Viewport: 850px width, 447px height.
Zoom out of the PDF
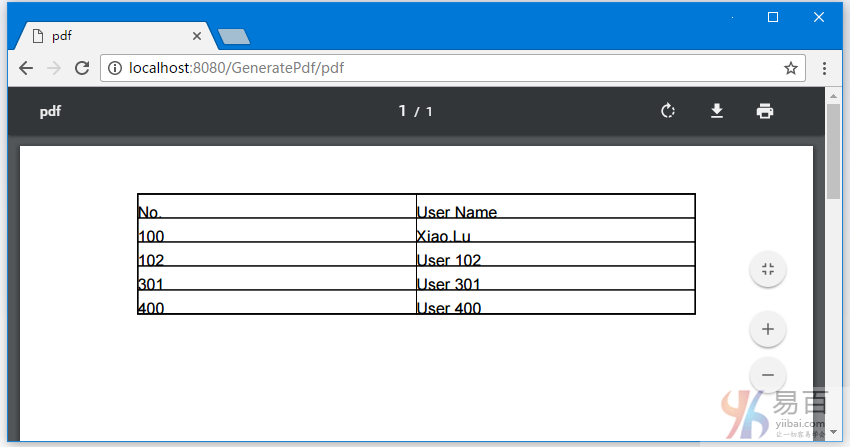(768, 375)
